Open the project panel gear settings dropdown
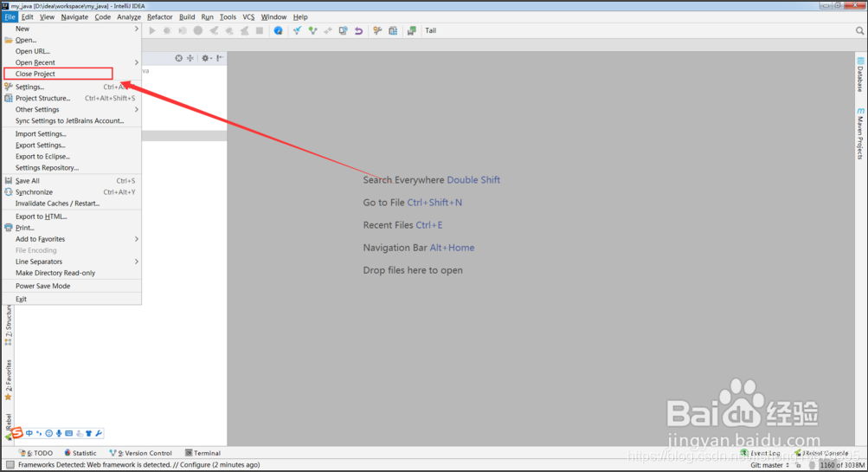This screenshot has height=472, width=868. [x=206, y=58]
